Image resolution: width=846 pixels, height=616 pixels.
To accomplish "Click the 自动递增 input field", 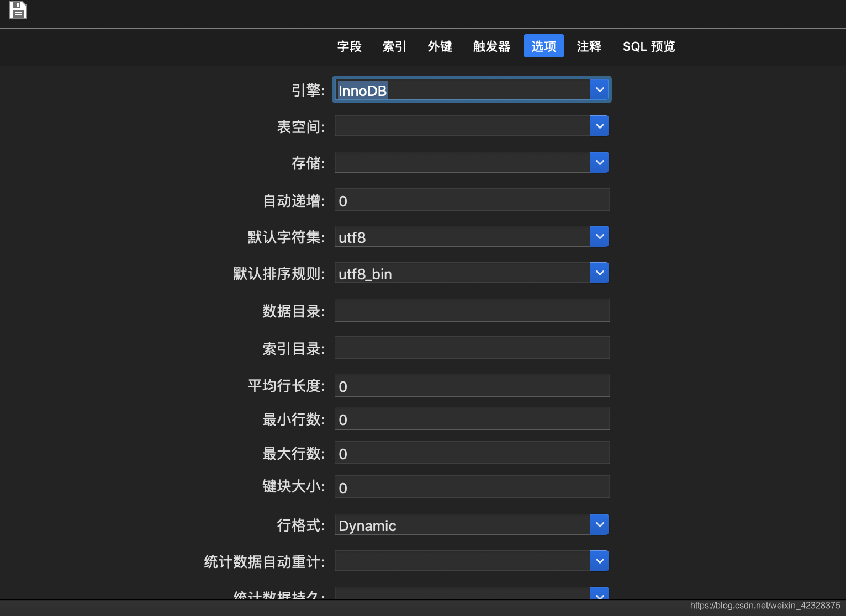I will point(472,200).
